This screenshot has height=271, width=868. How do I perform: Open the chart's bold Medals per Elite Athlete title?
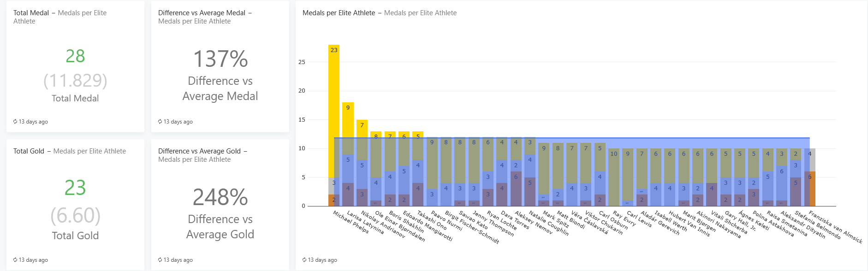click(x=339, y=13)
